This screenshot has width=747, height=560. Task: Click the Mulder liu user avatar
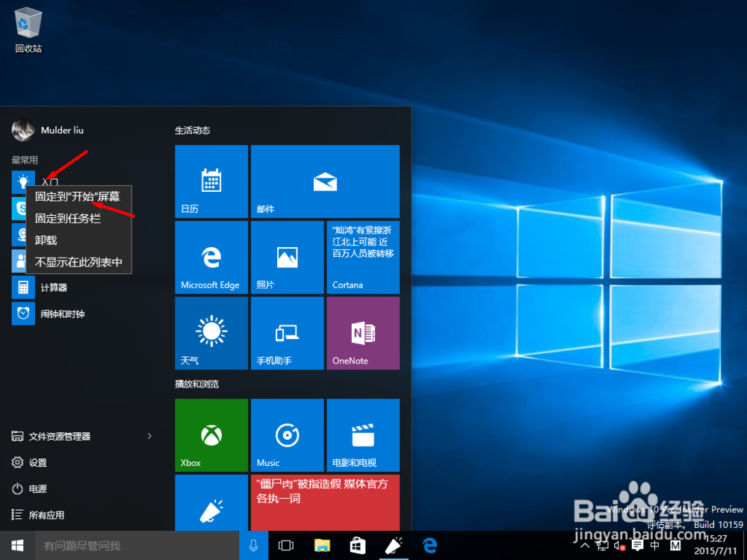(x=23, y=130)
